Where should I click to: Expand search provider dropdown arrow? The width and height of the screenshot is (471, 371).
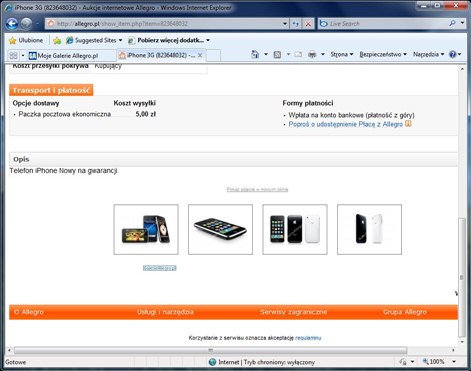(462, 23)
